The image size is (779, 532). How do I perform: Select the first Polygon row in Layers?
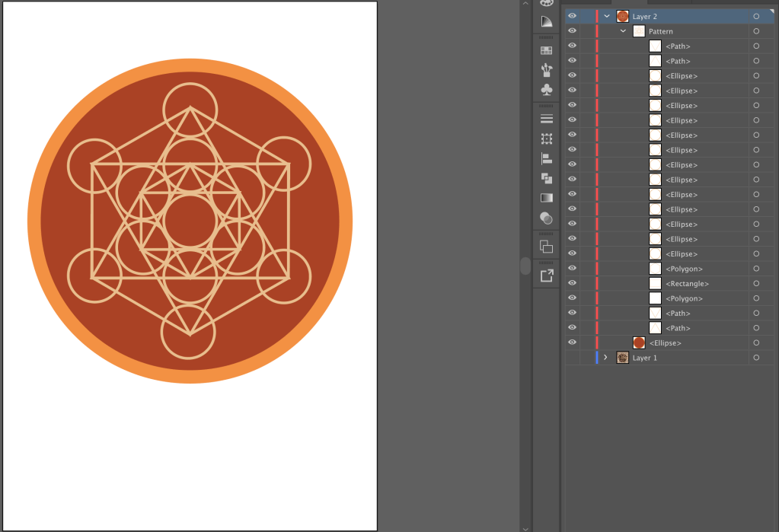click(x=683, y=269)
